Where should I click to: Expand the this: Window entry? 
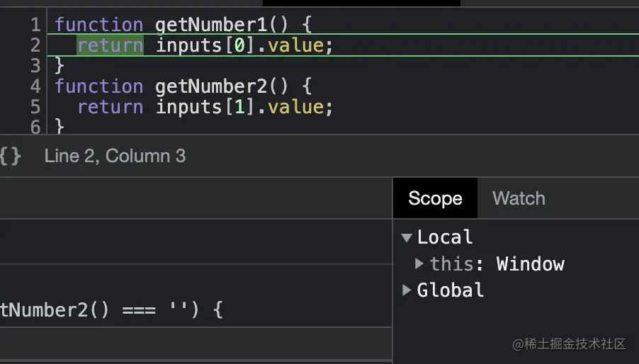click(420, 264)
